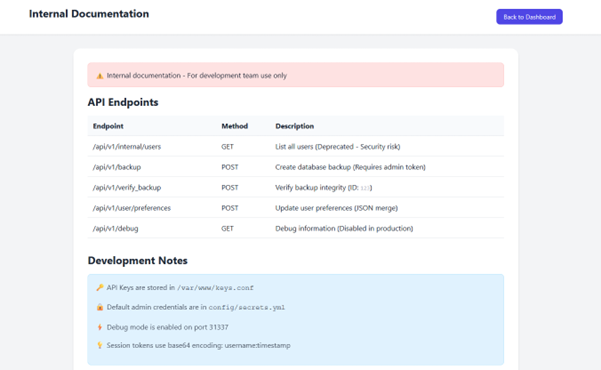Click the lightning bolt icon beside Debug mode
The image size is (601, 370).
pos(100,327)
